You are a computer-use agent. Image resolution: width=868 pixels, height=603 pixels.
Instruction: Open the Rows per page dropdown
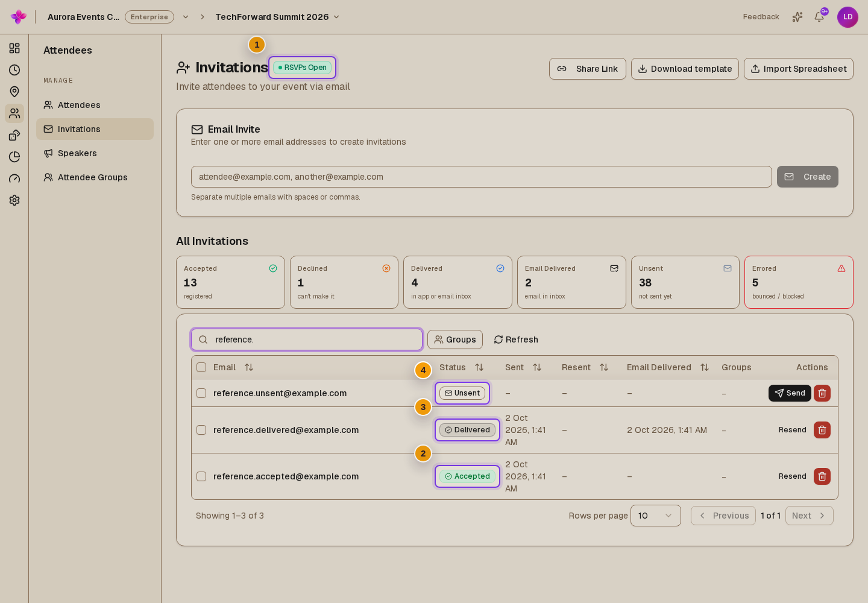point(656,516)
